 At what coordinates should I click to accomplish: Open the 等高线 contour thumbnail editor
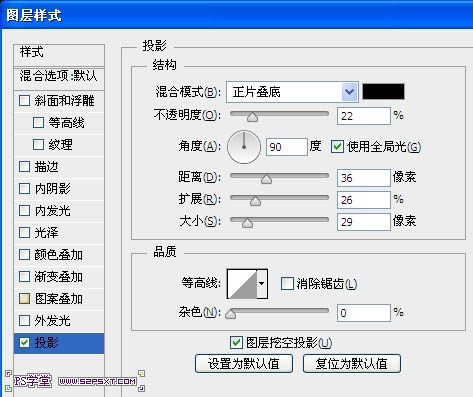[242, 284]
